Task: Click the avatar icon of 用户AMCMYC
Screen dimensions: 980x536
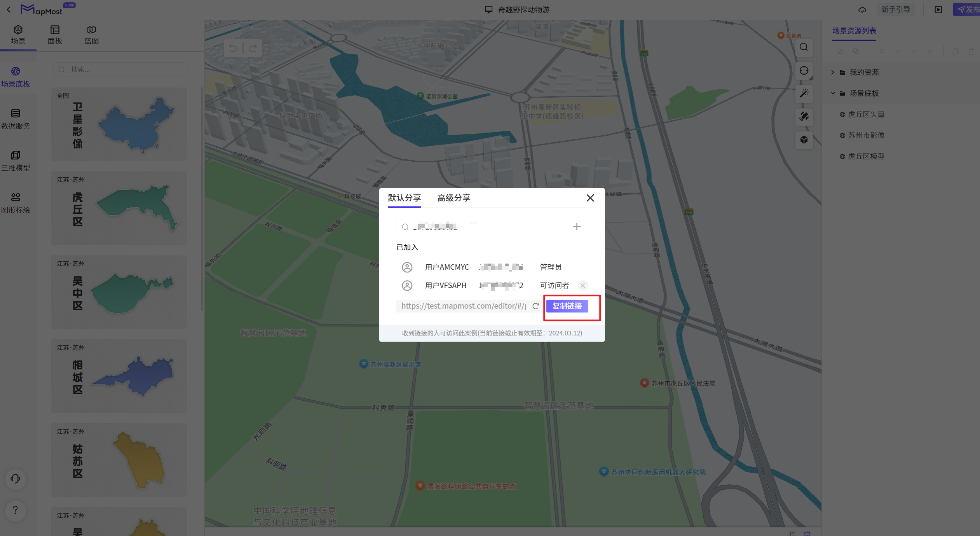Action: [407, 267]
